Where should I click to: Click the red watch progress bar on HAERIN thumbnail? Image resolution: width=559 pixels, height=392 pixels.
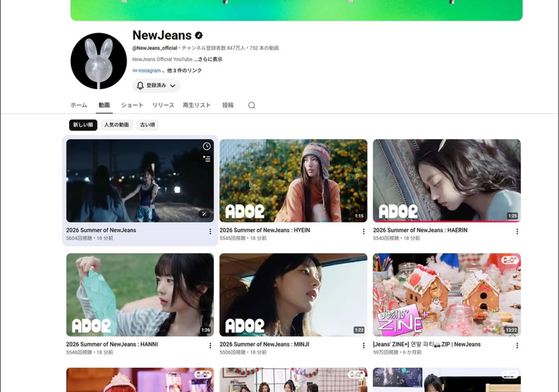click(x=447, y=221)
